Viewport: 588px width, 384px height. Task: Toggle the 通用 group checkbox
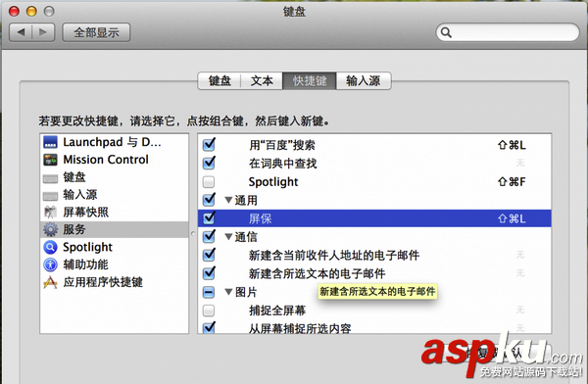pyautogui.click(x=209, y=200)
